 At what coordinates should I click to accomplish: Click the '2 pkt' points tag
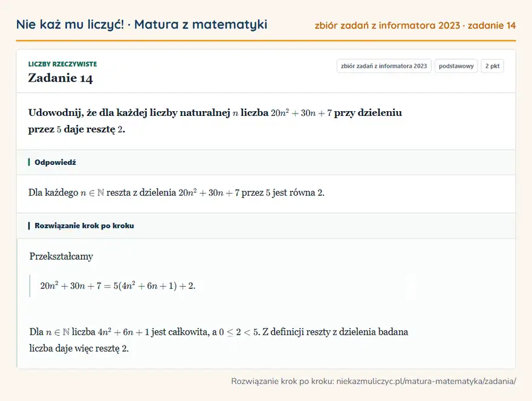click(x=492, y=66)
